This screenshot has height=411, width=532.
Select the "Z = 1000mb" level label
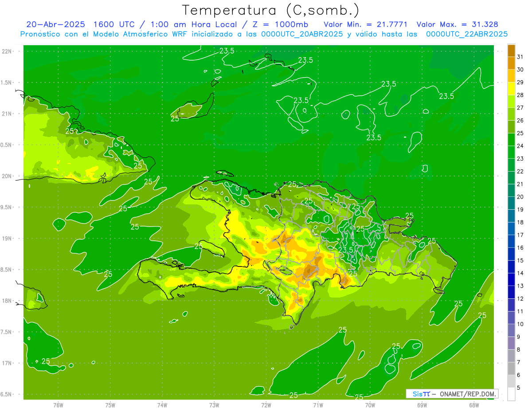click(280, 24)
